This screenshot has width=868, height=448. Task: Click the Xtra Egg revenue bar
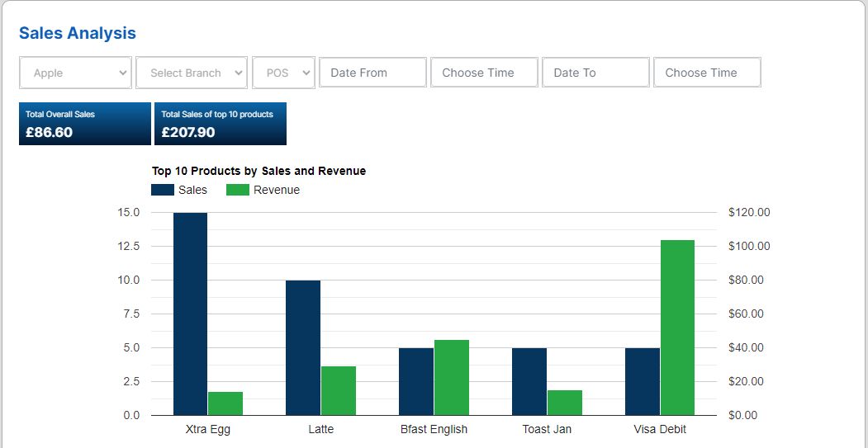[x=225, y=403]
